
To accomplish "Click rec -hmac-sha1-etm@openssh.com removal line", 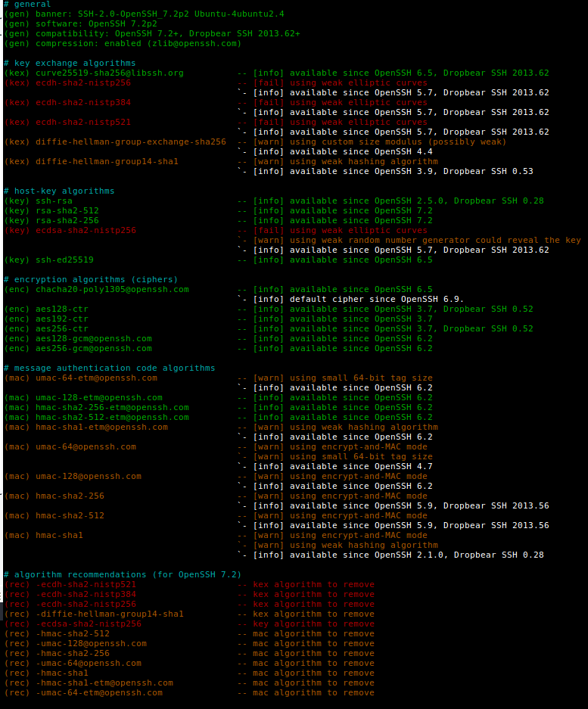I will point(189,683).
